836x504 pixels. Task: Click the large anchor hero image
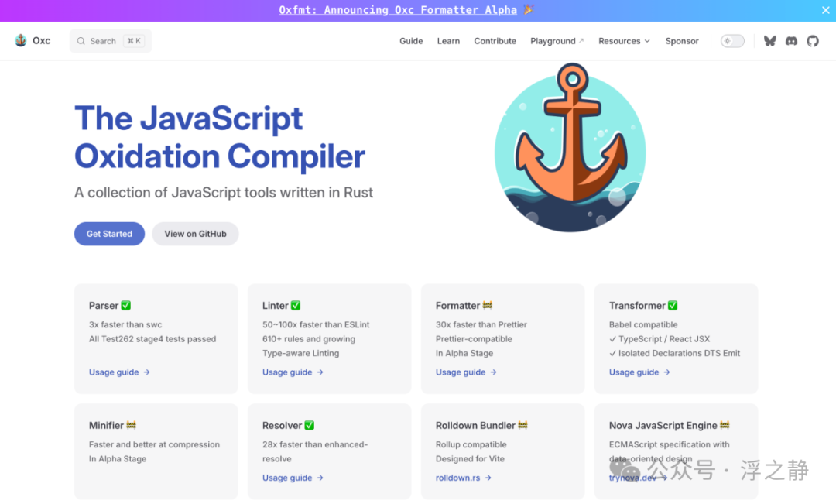point(570,148)
